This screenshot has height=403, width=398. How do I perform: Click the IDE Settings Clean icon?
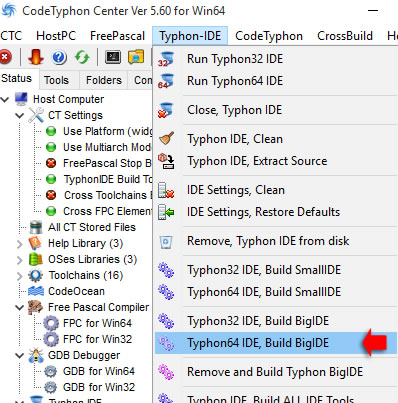click(x=166, y=190)
